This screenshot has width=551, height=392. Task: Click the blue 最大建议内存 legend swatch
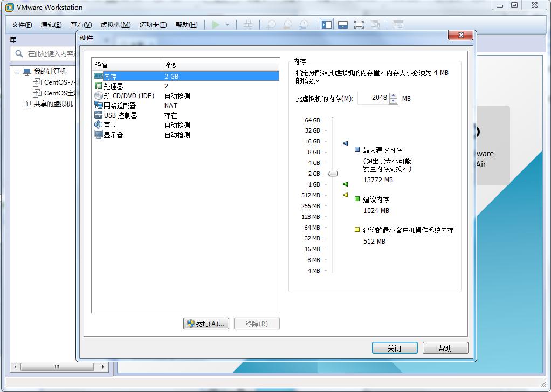click(x=357, y=149)
